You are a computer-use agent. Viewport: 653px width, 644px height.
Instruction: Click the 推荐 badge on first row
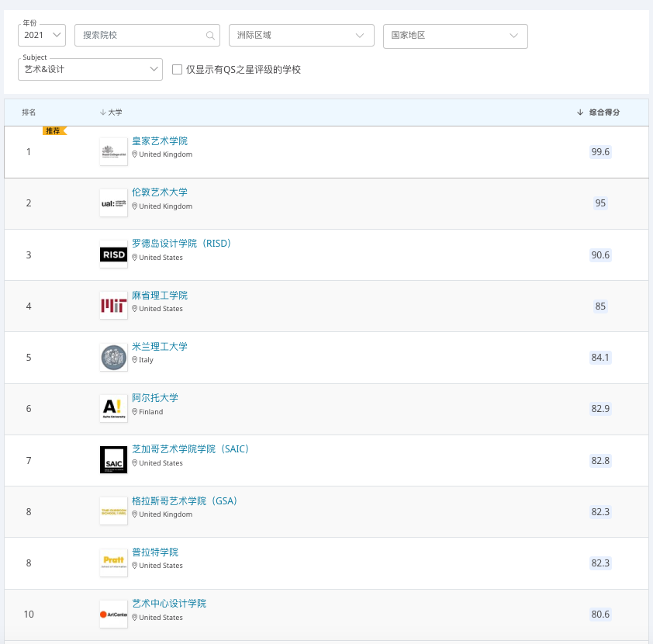coord(54,131)
